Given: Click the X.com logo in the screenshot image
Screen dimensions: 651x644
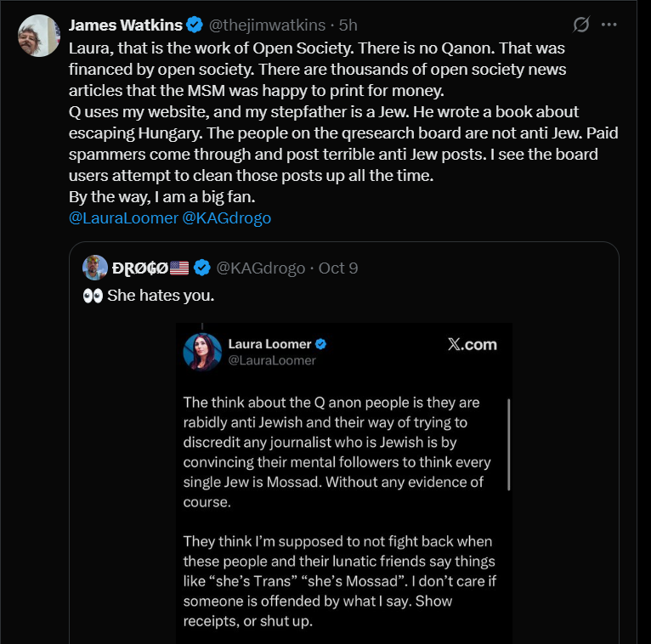Looking at the screenshot, I should tap(472, 344).
